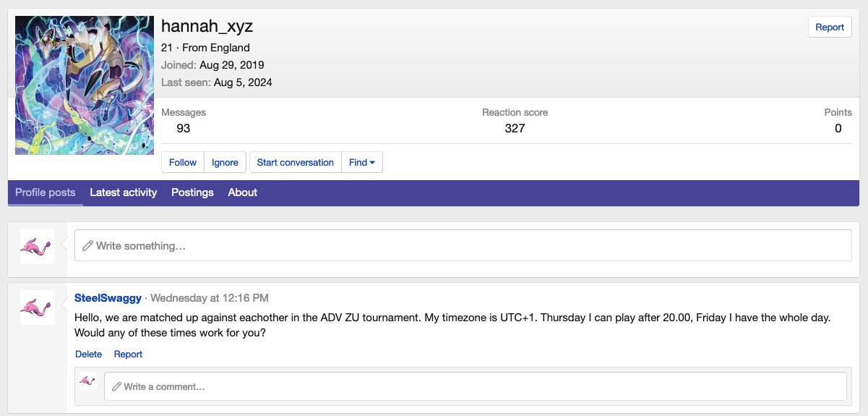Open the avatar next to SteelSwaggy's post
The image size is (868, 416).
38,307
